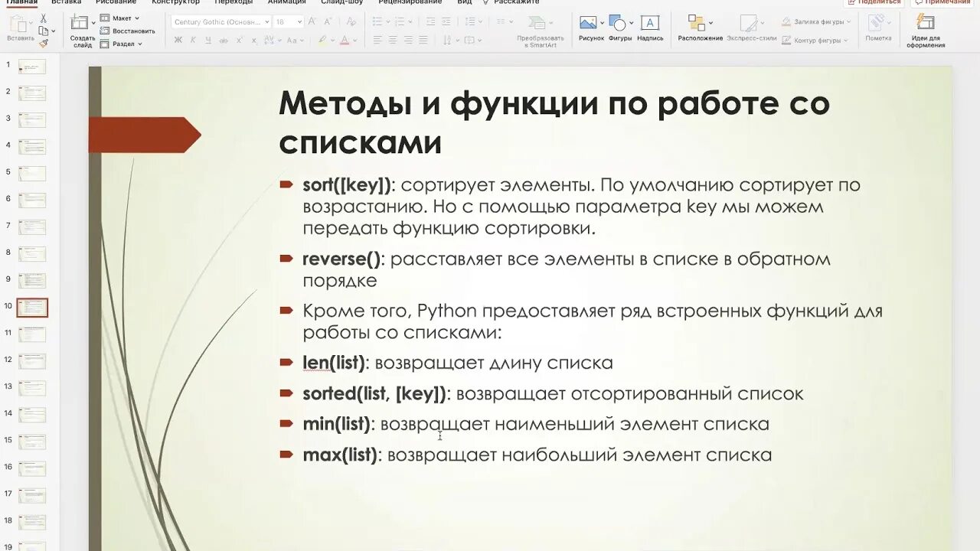Switch to the Рецензирование tab
The height and width of the screenshot is (551, 980).
click(412, 2)
